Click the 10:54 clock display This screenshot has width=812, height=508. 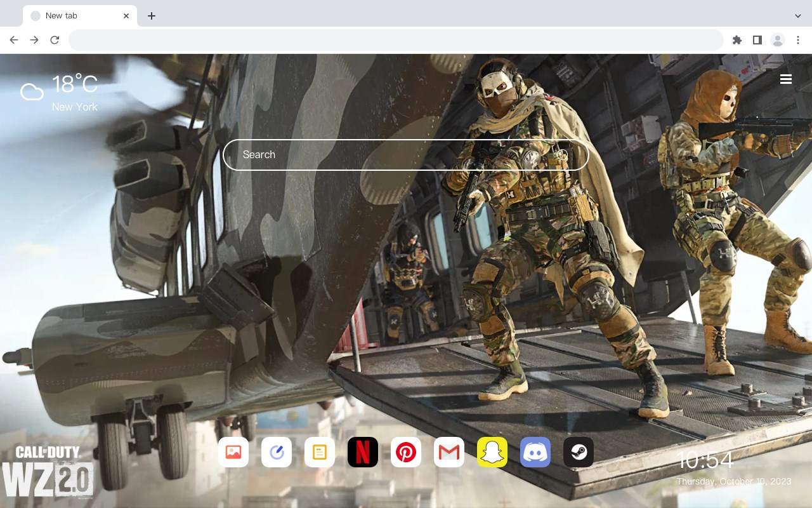pos(705,460)
